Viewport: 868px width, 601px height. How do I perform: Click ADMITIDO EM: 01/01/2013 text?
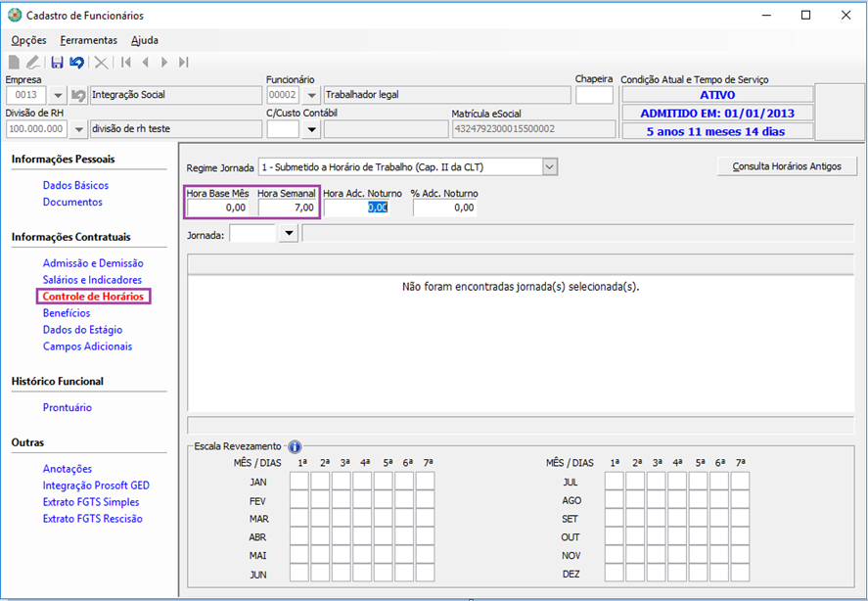717,113
